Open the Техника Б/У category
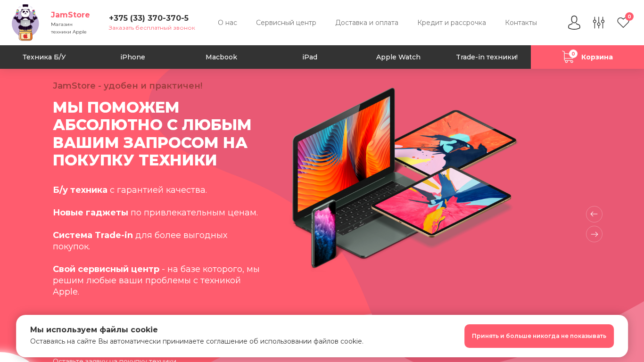 (44, 57)
